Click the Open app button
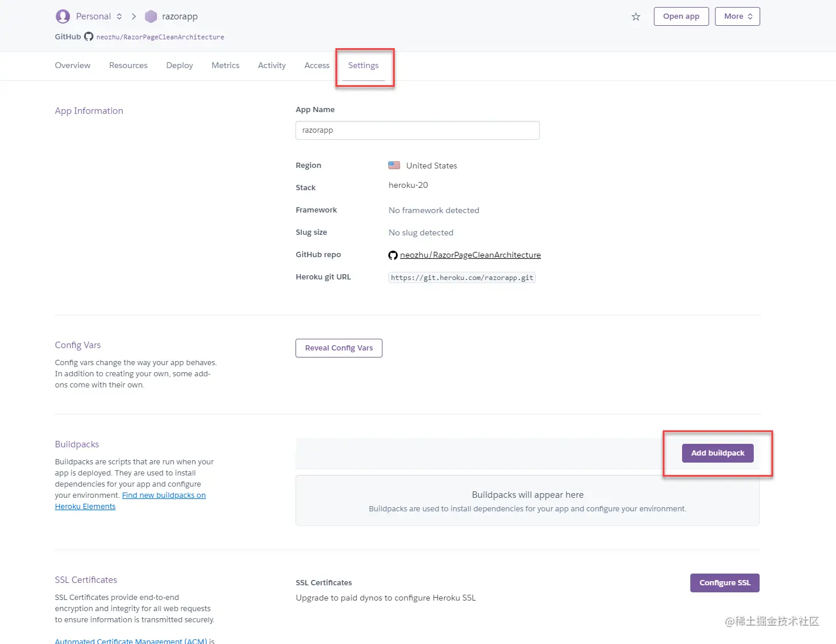Screen dimensions: 836x644 681,16
